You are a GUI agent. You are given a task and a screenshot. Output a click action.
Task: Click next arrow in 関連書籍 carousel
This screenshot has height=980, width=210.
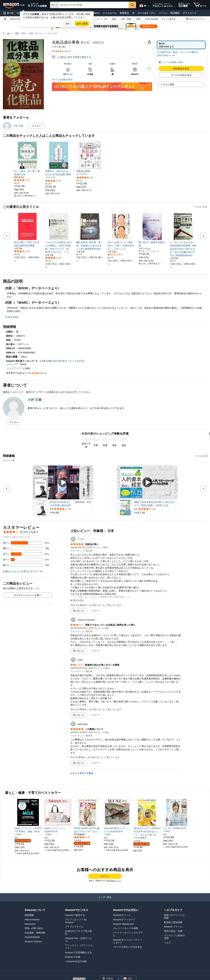pos(203,488)
